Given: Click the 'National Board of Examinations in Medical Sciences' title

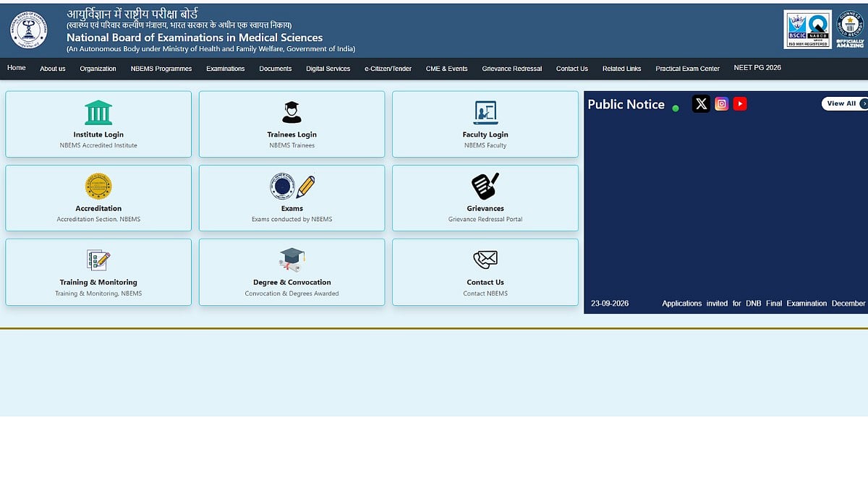Looking at the screenshot, I should [195, 38].
